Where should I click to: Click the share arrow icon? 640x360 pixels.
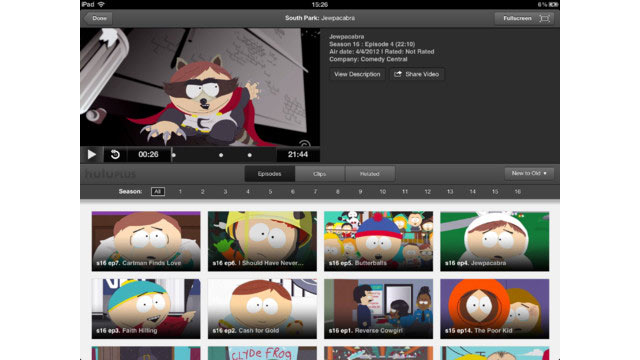point(398,74)
